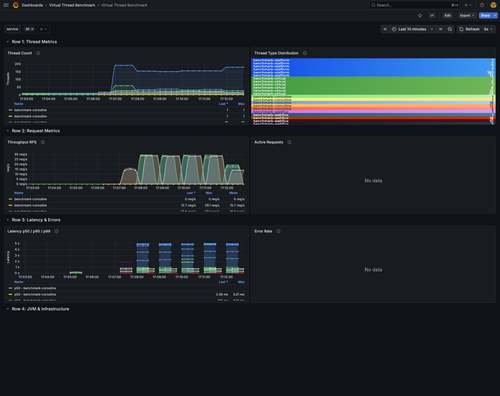Screen dimensions: 500x396
Task: Show Throughput RPS panel info icon
Action: pos(43,142)
